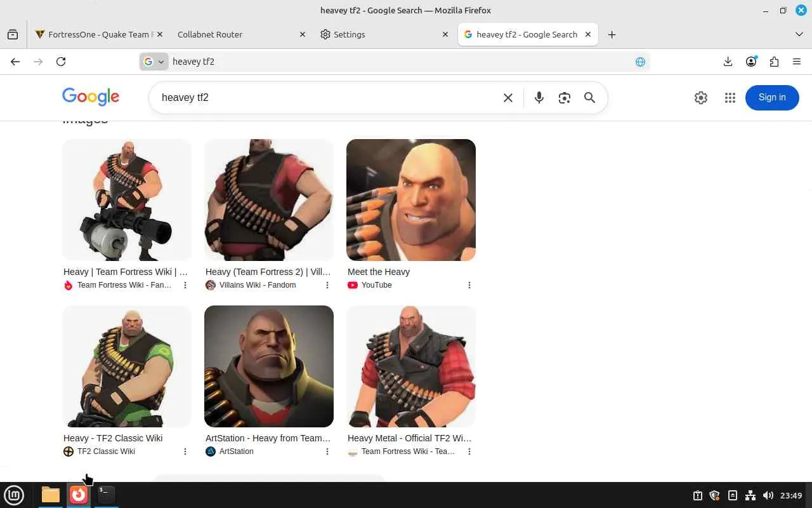Focus the Google search field

pos(327,98)
